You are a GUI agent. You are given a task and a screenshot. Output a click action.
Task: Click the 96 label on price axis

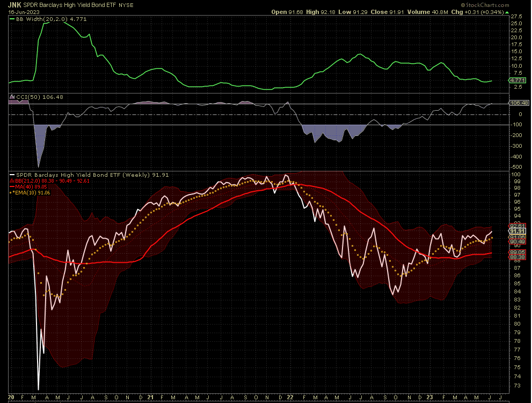point(518,202)
